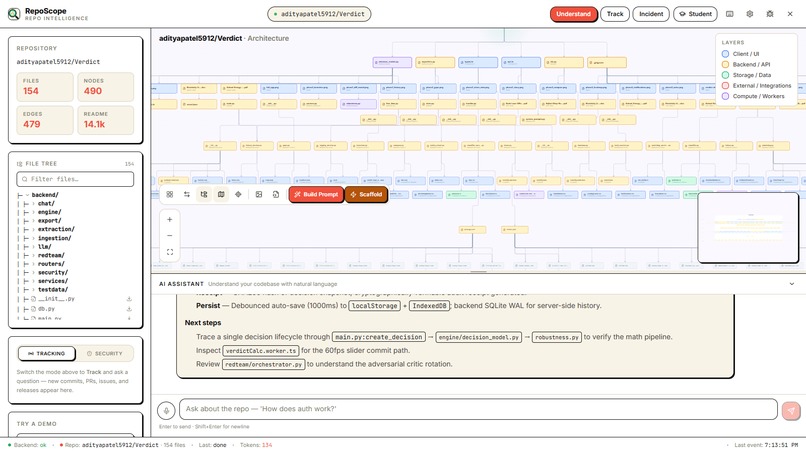
Task: Switch sidebar toggle to Tracking
Action: tap(47, 354)
